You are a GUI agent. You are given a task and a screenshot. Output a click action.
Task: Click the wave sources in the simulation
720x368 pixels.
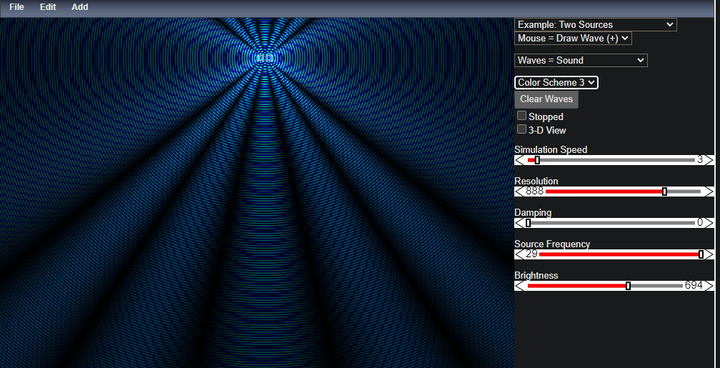265,58
